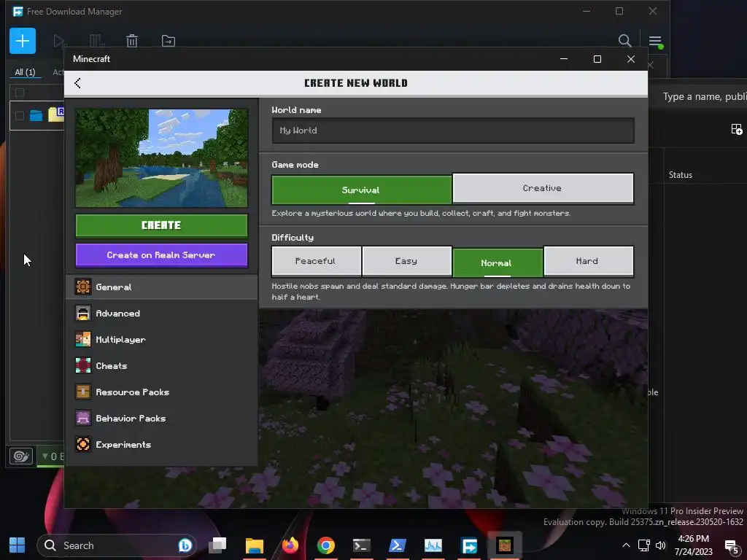This screenshot has height=560, width=747.
Task: Open the Resource Packs section
Action: click(x=161, y=392)
